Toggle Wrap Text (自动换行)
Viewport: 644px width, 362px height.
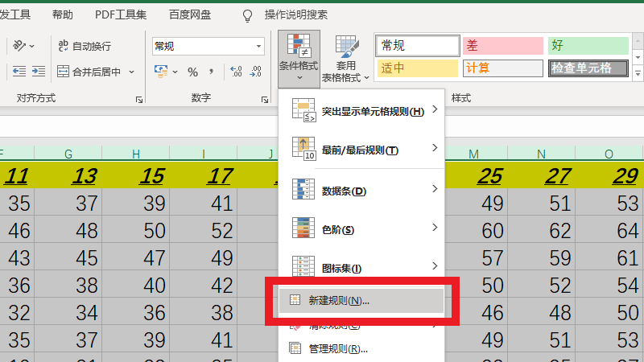pyautogui.click(x=85, y=47)
